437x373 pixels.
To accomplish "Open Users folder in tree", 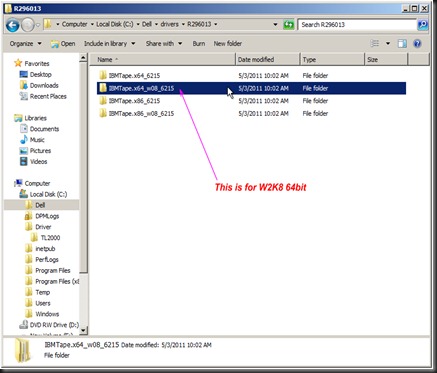I will [43, 303].
